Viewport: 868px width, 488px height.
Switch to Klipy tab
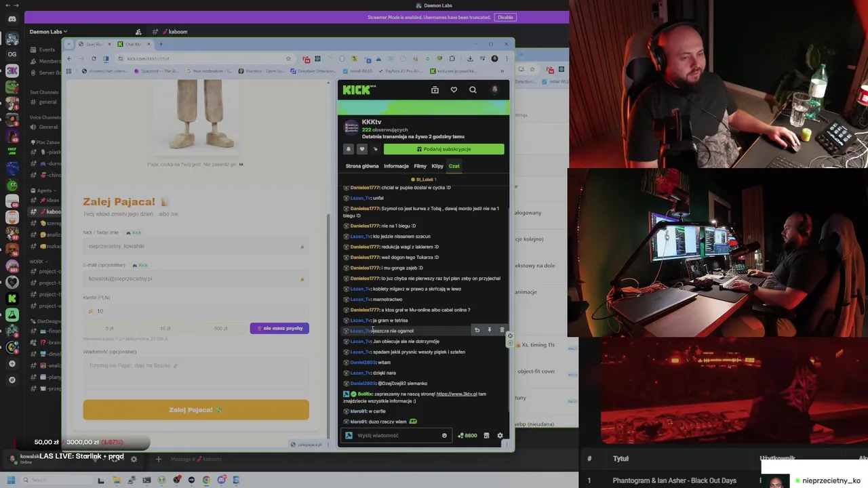point(437,166)
